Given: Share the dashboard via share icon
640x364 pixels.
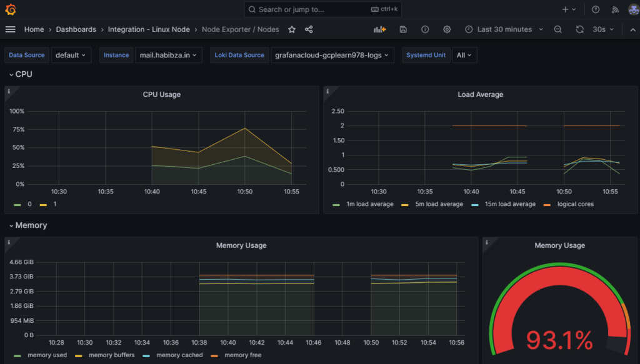Looking at the screenshot, I should pos(309,29).
